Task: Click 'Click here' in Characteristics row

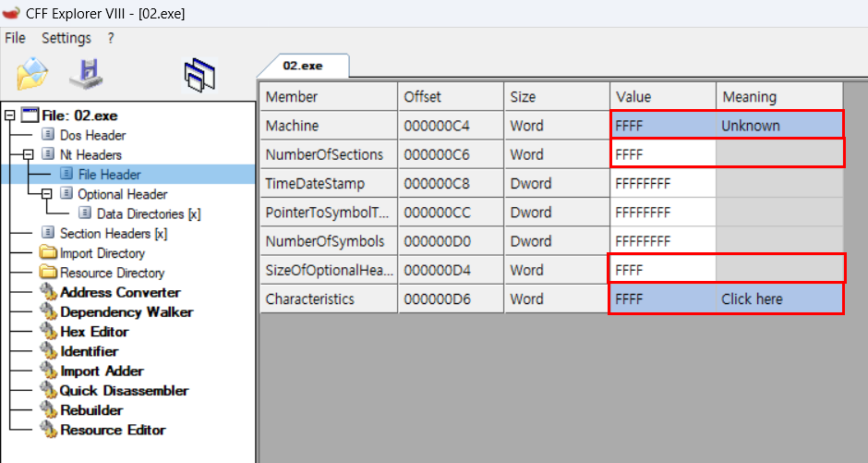Action: [x=780, y=299]
